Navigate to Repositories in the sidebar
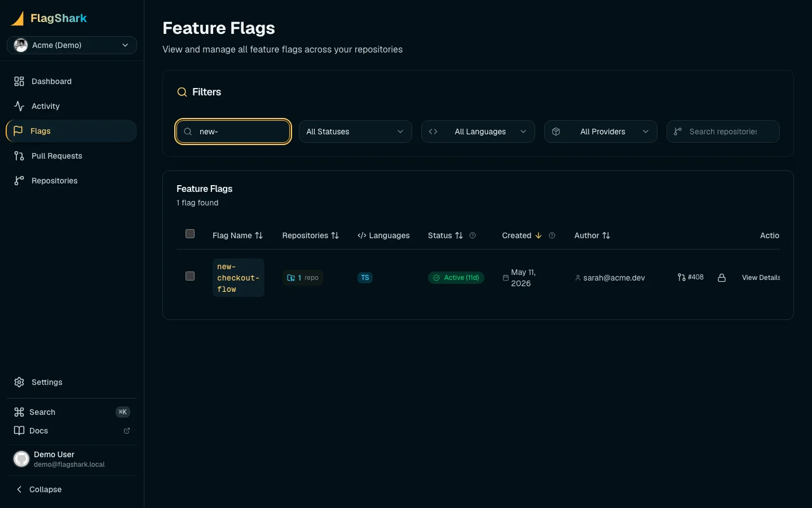Screen dimensions: 812x508 click(72, 181)
